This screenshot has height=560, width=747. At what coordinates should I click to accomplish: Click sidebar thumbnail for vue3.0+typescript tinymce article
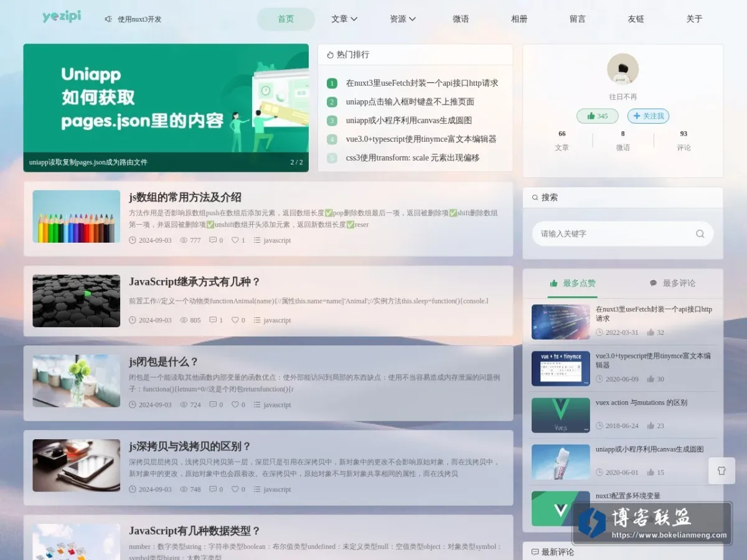561,368
